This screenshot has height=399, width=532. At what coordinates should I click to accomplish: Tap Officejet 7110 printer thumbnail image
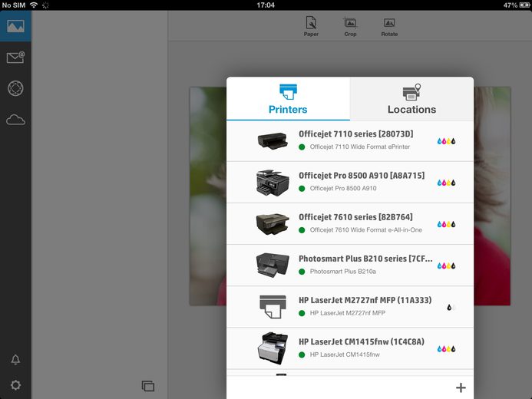tap(273, 140)
